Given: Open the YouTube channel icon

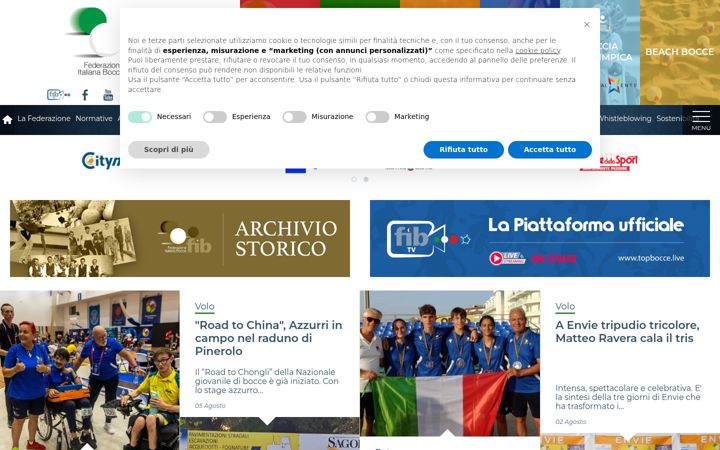Looking at the screenshot, I should tap(108, 95).
